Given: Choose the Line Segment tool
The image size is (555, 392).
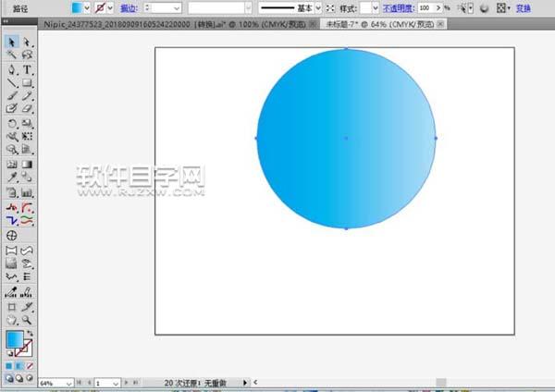Looking at the screenshot, I should 12,83.
